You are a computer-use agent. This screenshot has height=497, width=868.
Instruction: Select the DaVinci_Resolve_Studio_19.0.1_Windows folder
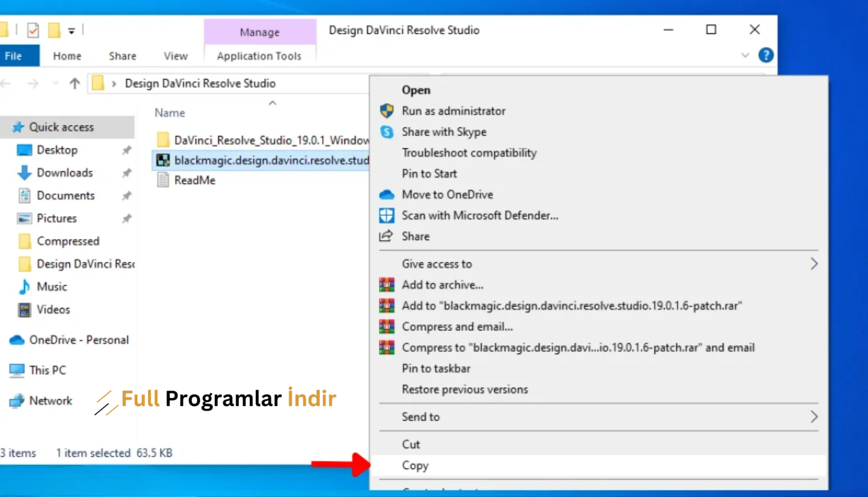click(x=263, y=140)
